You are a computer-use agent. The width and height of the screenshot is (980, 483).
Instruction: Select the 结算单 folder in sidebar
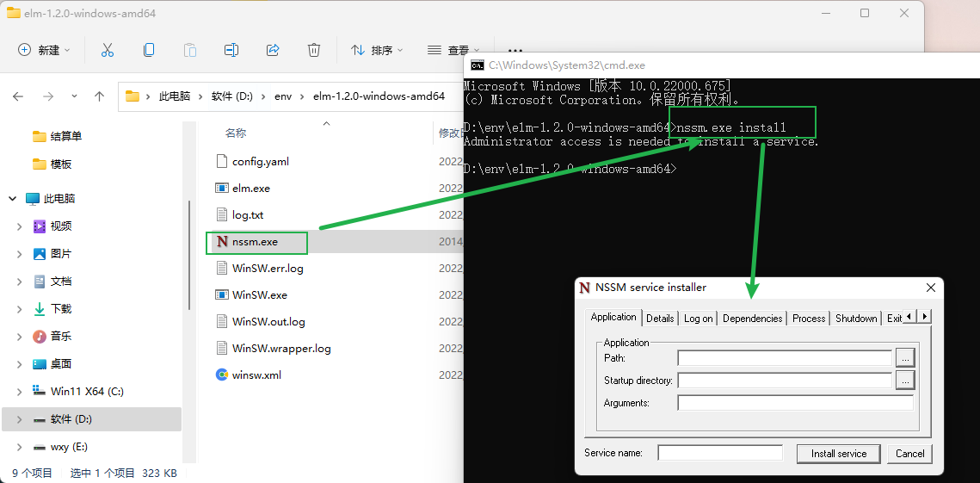[x=58, y=136]
